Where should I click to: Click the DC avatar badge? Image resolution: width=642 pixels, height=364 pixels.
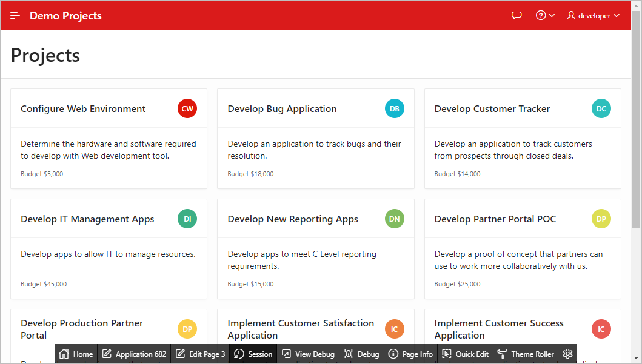click(601, 109)
